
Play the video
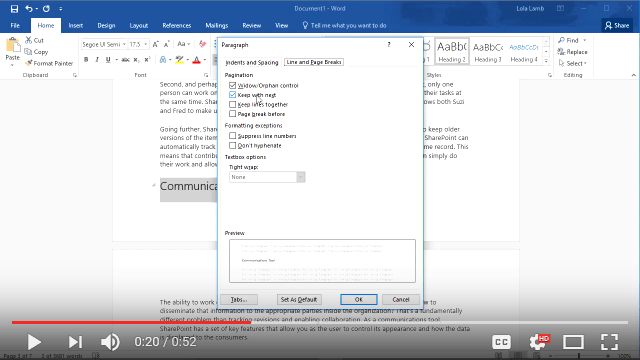click(x=34, y=342)
